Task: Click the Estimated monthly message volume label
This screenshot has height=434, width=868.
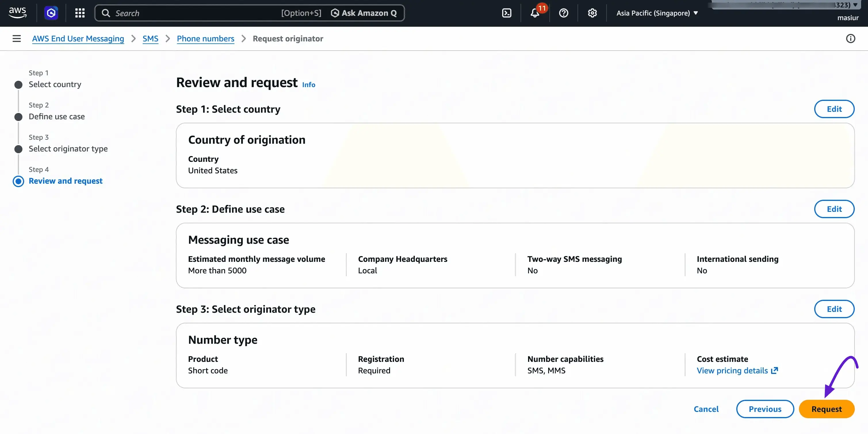Action: (257, 259)
